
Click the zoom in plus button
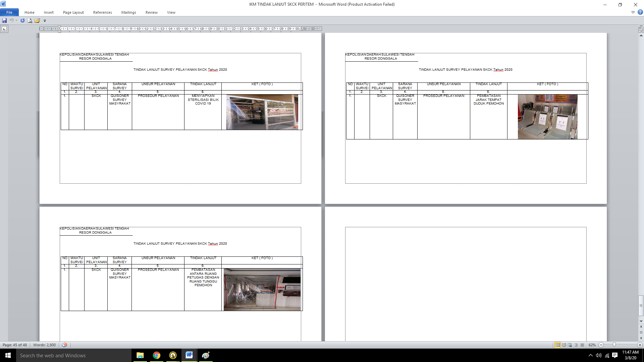pyautogui.click(x=640, y=345)
